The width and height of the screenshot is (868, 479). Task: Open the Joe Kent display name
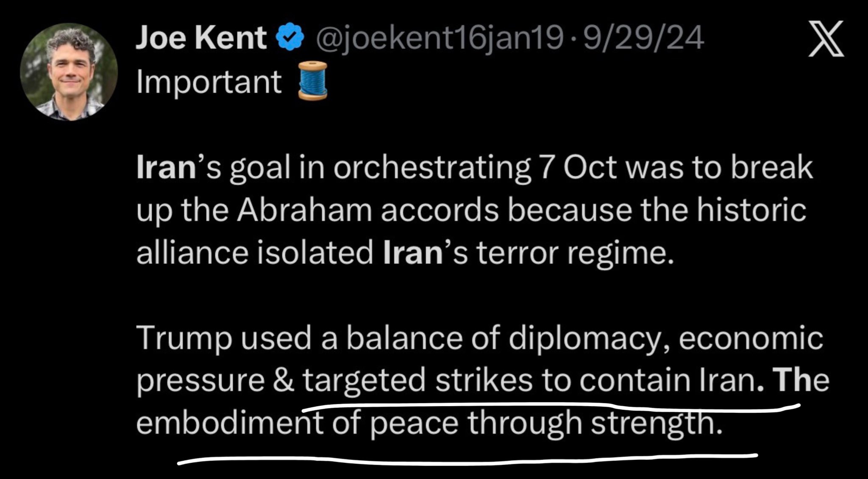pyautogui.click(x=201, y=38)
